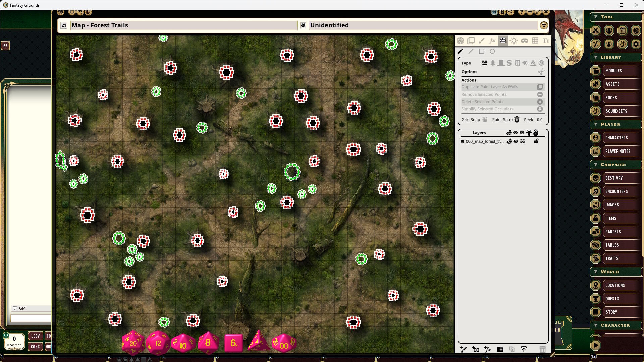Choose the Illusory Wall eye type
The width and height of the screenshot is (644, 362).
525,63
